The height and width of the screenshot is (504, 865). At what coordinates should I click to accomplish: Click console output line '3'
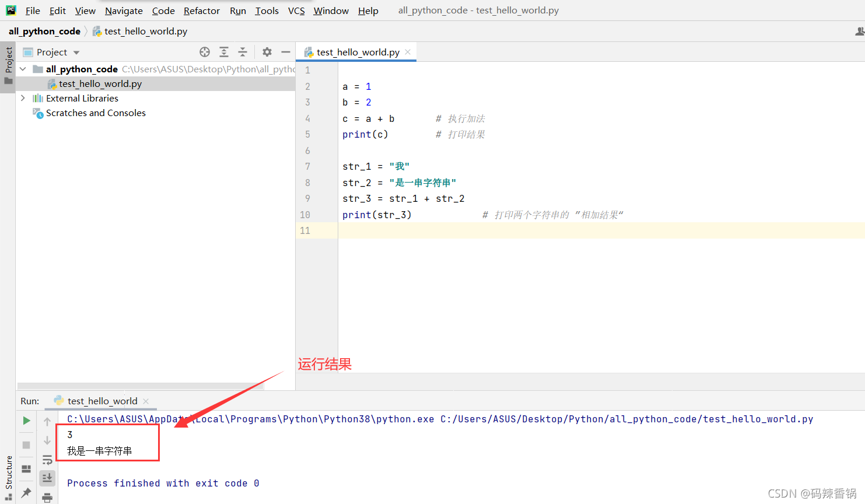[70, 435]
